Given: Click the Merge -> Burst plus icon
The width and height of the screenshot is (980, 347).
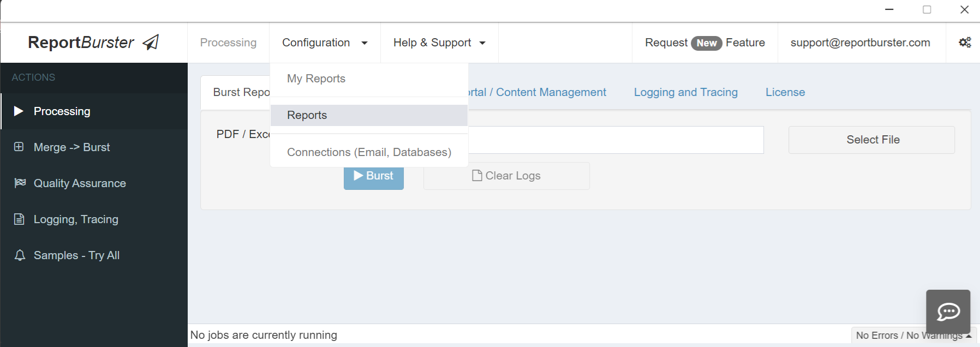Looking at the screenshot, I should pos(19,147).
